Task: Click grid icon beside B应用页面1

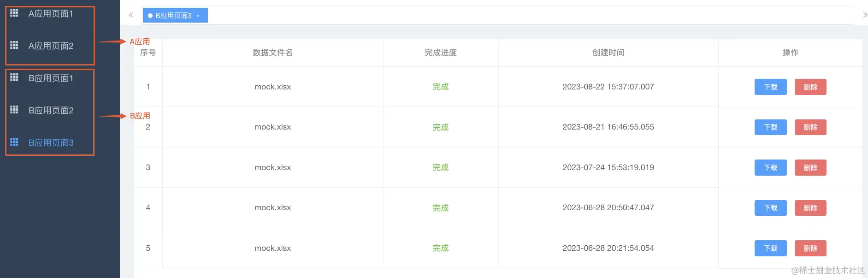Action: pyautogui.click(x=14, y=77)
